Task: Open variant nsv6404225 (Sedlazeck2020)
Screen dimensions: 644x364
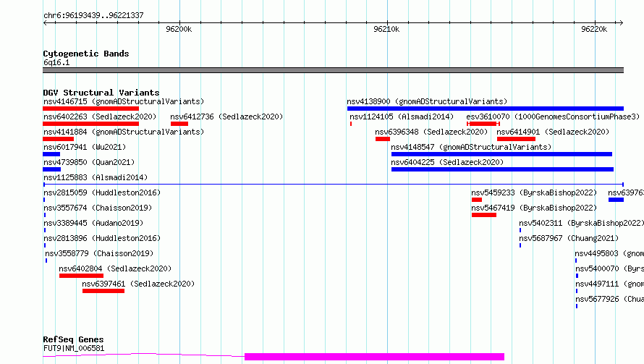Action: (447, 162)
